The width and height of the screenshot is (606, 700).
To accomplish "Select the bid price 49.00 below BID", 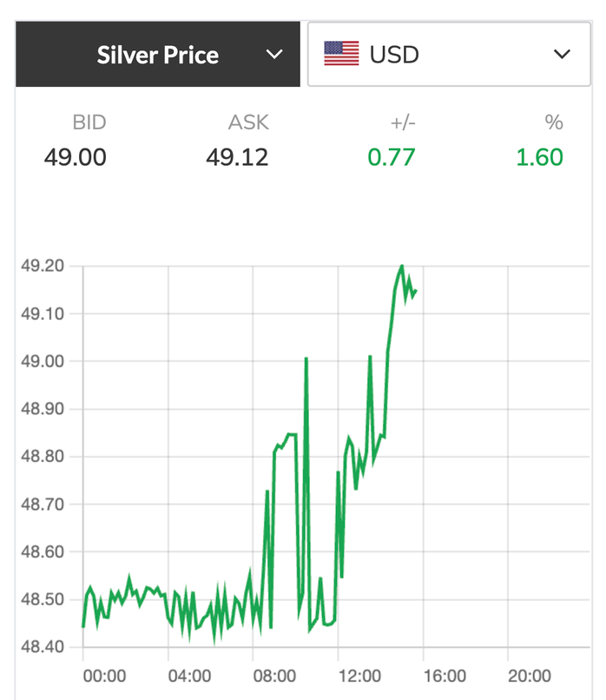I will pyautogui.click(x=76, y=157).
